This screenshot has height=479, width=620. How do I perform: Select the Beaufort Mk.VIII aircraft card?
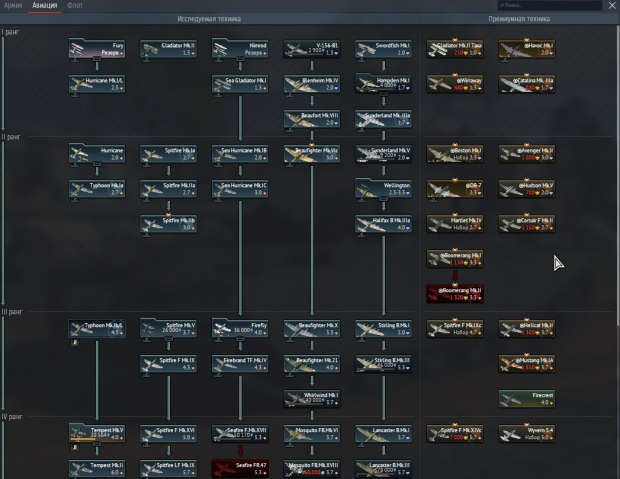pos(312,119)
